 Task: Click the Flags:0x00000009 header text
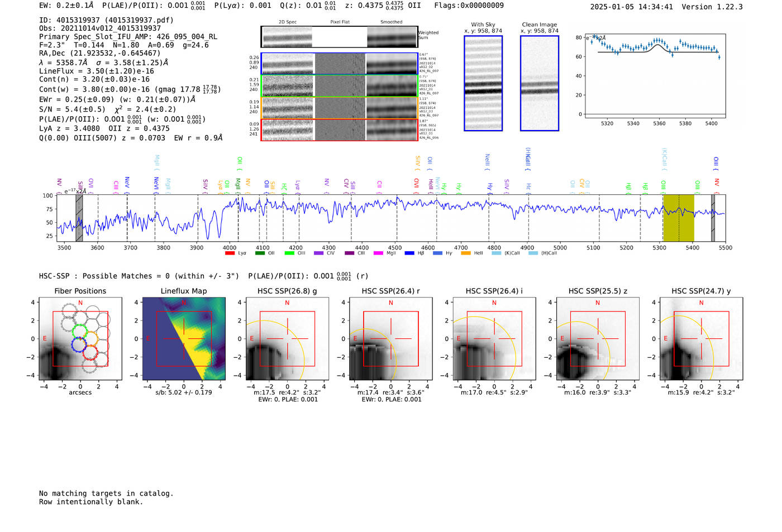tap(469, 6)
